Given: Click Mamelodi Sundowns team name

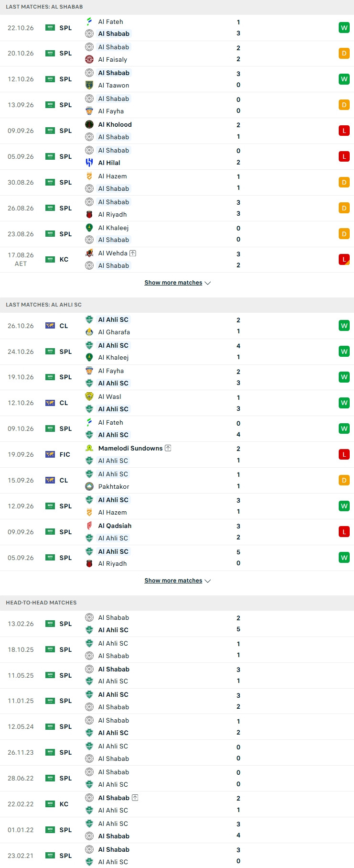Looking at the screenshot, I should click(130, 448).
